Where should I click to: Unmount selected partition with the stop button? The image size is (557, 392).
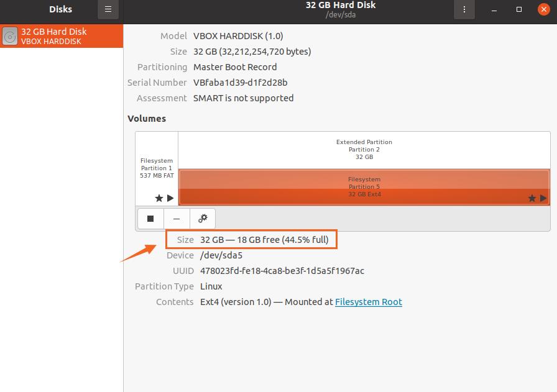(150, 219)
